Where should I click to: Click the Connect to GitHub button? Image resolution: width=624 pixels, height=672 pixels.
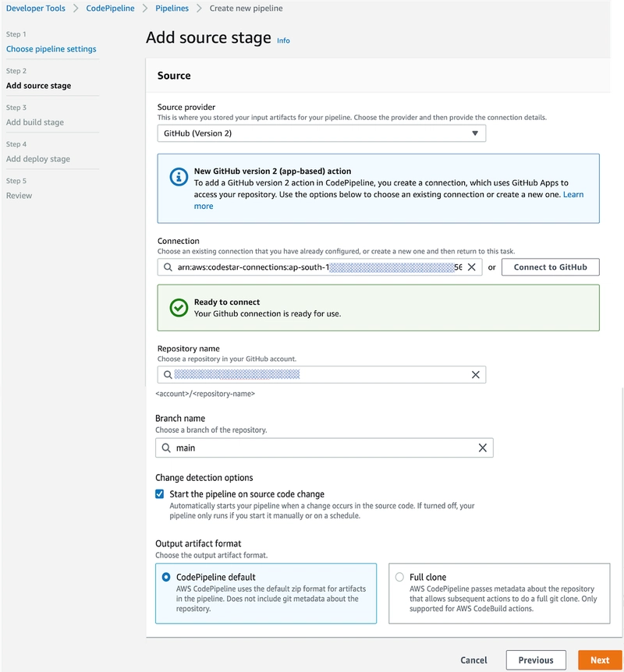pyautogui.click(x=550, y=267)
